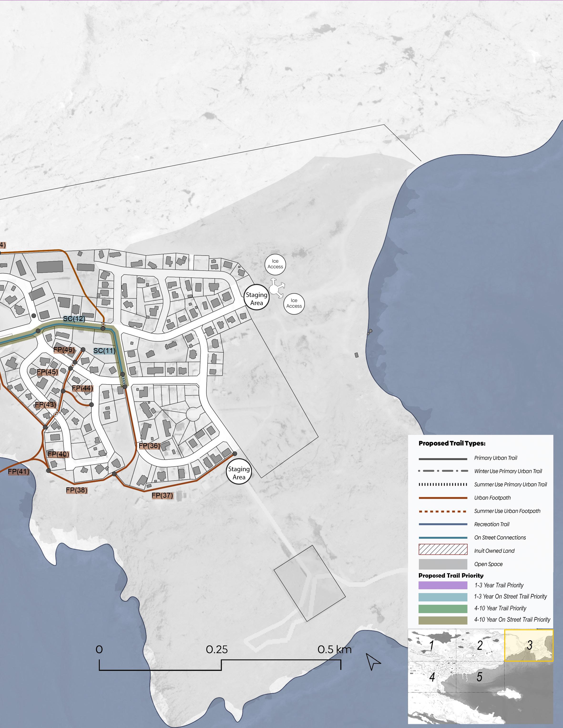Screen dimensions: 563x728
Task: Click the 0.25 scale bar marker
Action: click(x=217, y=650)
